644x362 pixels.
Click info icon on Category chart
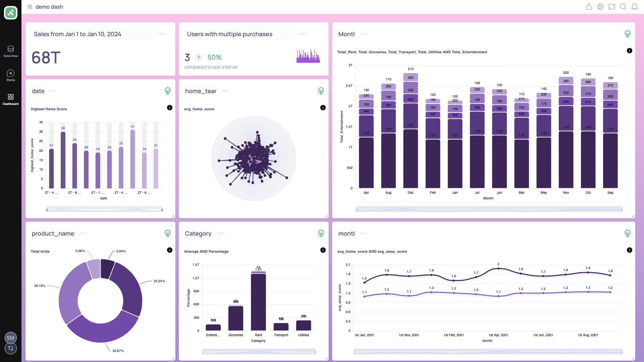[x=323, y=250]
